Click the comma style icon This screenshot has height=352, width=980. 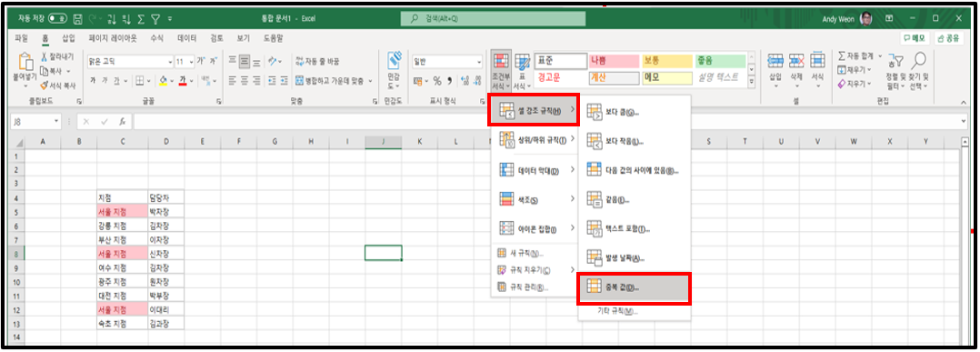click(450, 81)
